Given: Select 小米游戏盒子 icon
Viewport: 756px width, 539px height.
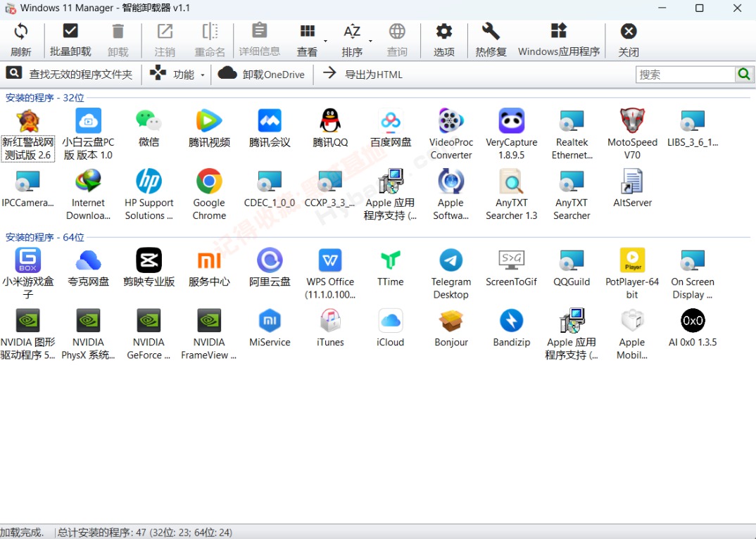Looking at the screenshot, I should point(28,260).
